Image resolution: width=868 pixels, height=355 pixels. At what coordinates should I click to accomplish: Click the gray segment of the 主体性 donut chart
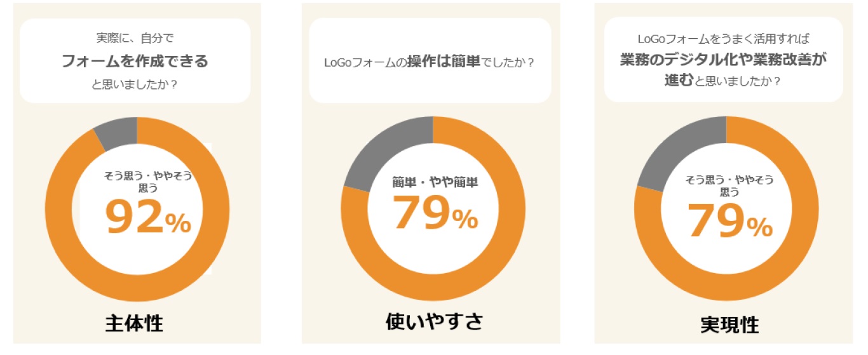pyautogui.click(x=119, y=131)
